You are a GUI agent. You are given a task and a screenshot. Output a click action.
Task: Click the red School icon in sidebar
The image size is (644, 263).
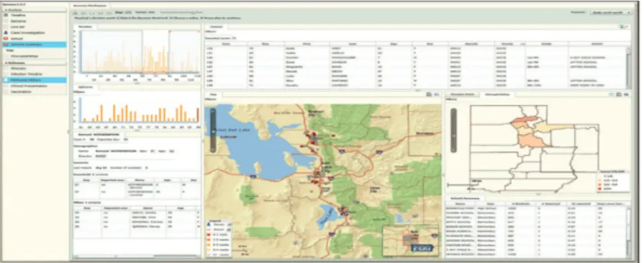5,38
